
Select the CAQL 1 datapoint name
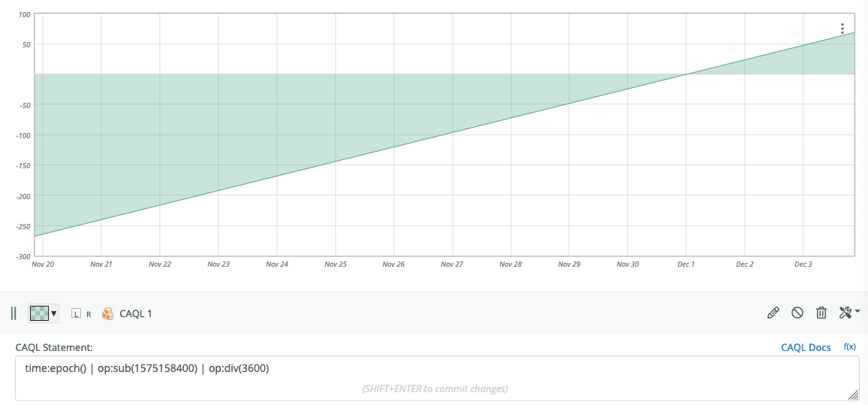(136, 313)
